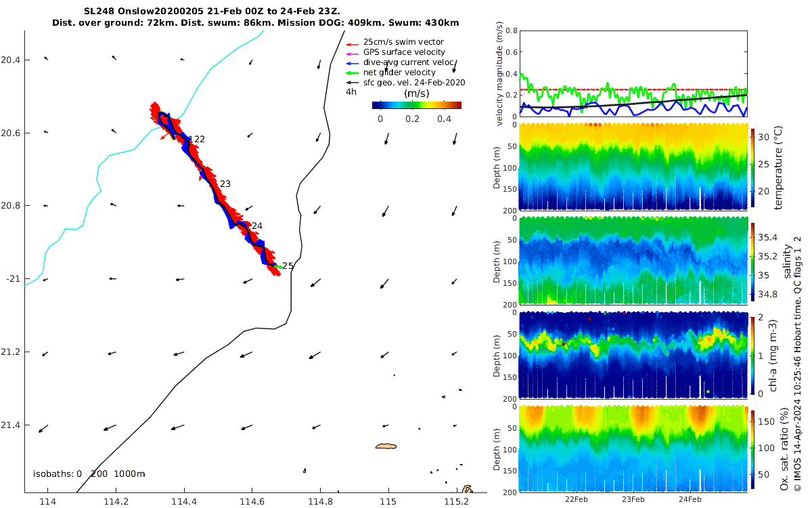Select the 'net glider velocity' legend label
The height and width of the screenshot is (508, 812).
coord(399,72)
